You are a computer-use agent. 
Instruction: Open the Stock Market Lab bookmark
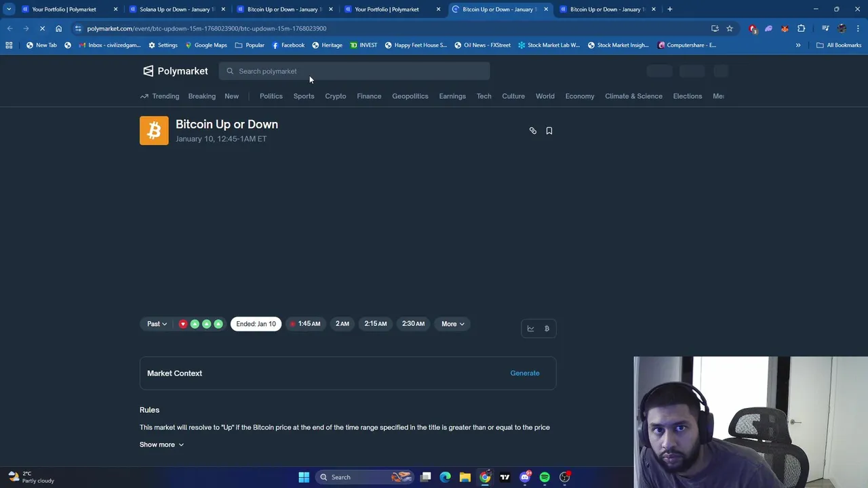549,45
